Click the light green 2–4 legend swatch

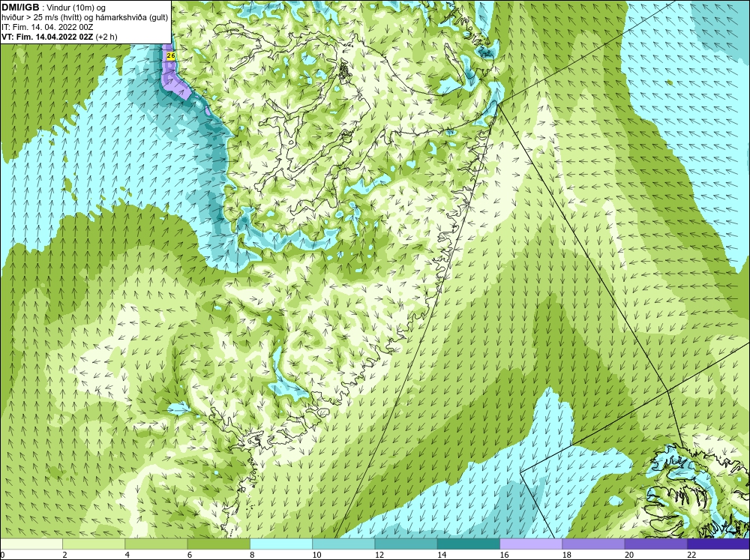pos(94,544)
